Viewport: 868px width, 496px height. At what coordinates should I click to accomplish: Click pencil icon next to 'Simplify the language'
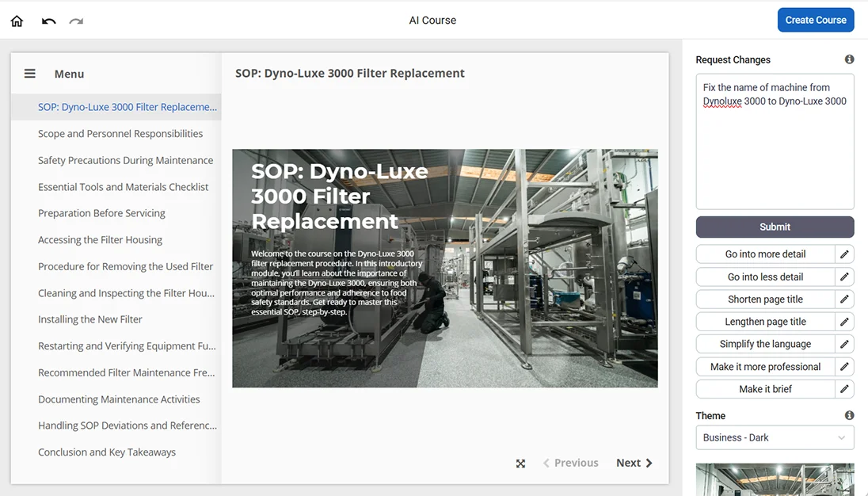pos(844,344)
